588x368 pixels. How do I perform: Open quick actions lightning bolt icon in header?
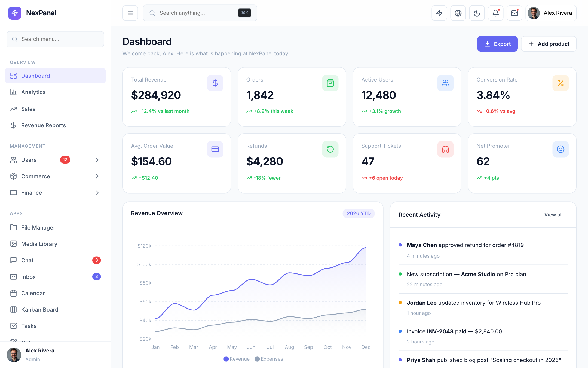(439, 13)
